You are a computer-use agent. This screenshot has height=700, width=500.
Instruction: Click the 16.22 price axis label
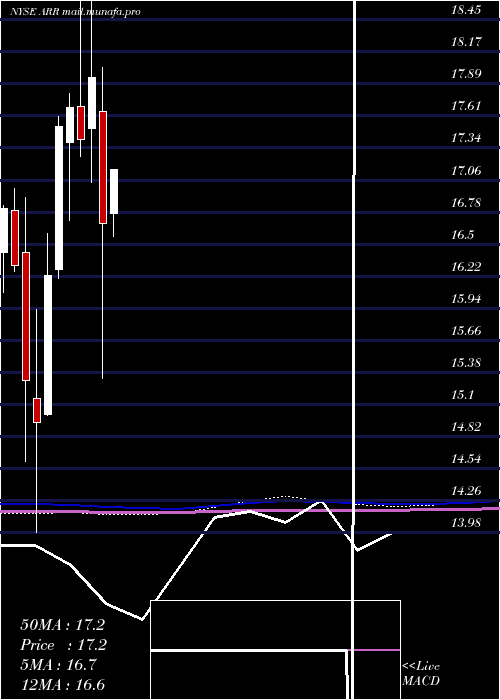tap(466, 267)
